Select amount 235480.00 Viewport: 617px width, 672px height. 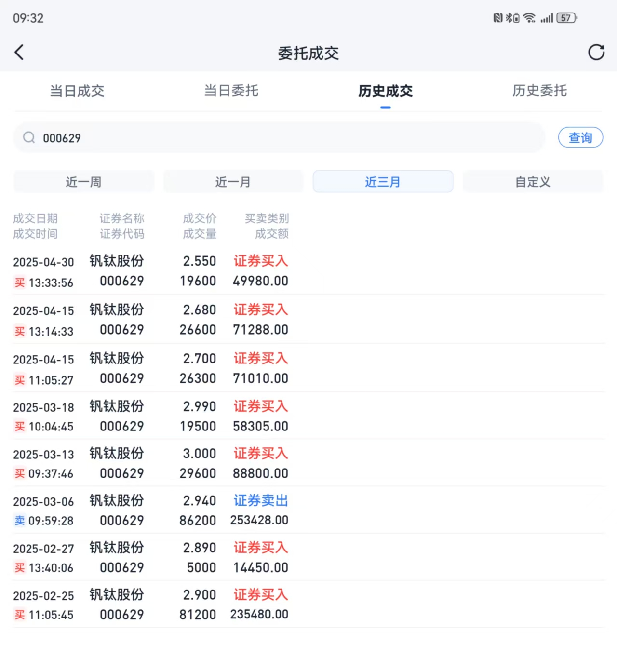[259, 615]
